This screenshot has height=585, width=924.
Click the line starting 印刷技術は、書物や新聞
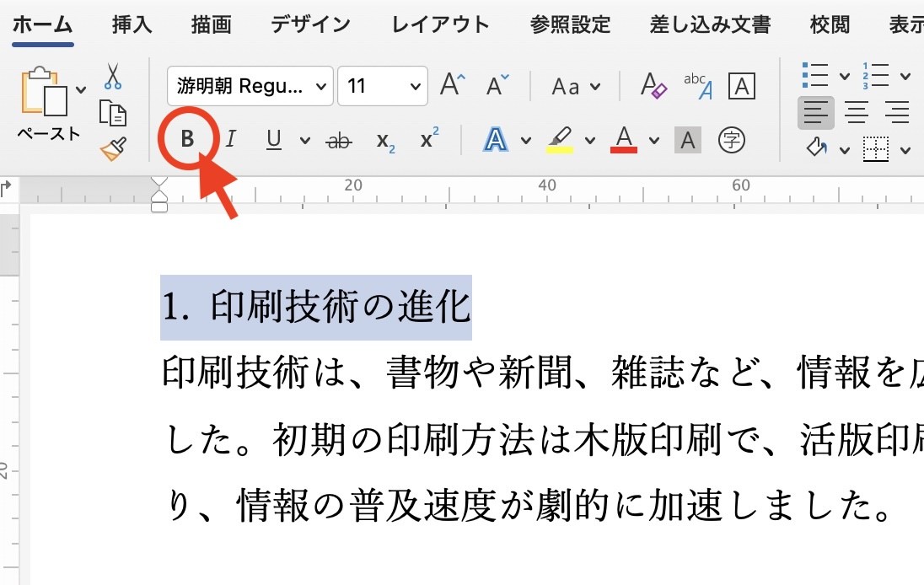pos(542,373)
